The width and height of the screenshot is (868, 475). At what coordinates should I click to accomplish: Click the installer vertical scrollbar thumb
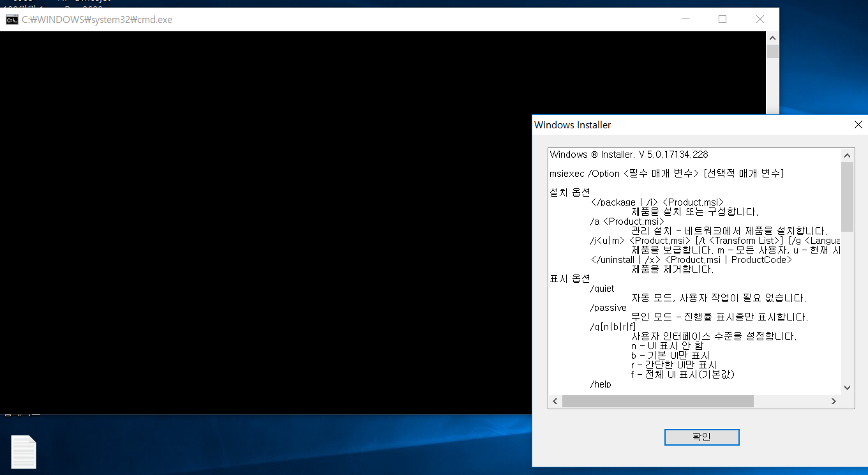point(848,197)
